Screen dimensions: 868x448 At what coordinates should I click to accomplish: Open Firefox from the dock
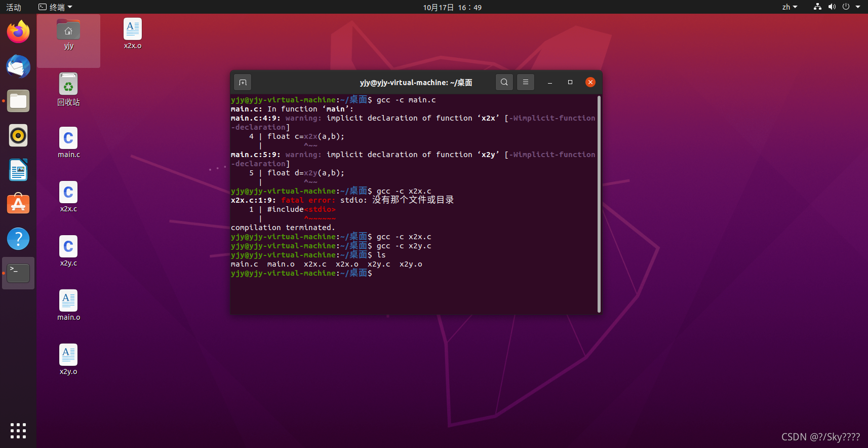point(18,32)
